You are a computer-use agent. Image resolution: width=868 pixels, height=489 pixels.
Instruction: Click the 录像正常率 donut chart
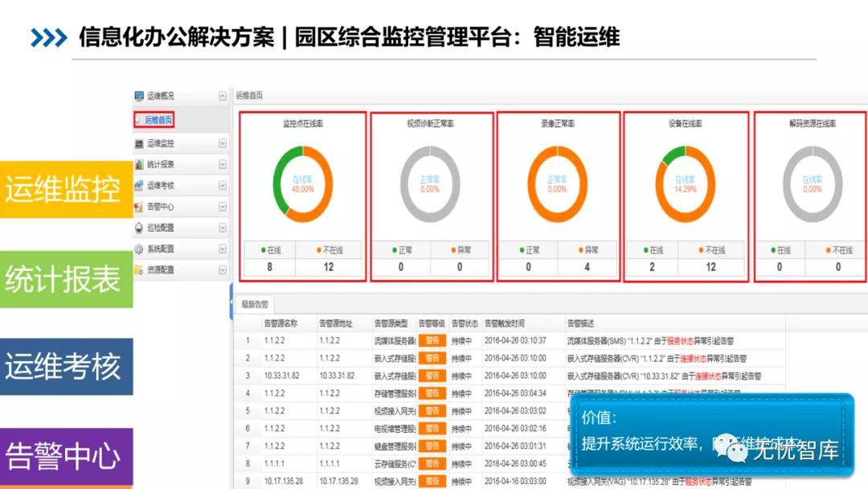pyautogui.click(x=558, y=184)
